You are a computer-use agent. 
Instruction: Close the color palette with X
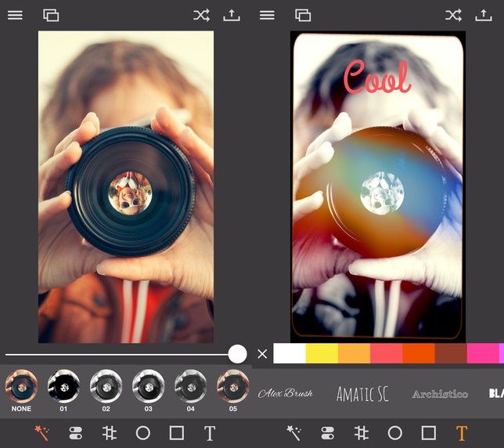point(262,354)
